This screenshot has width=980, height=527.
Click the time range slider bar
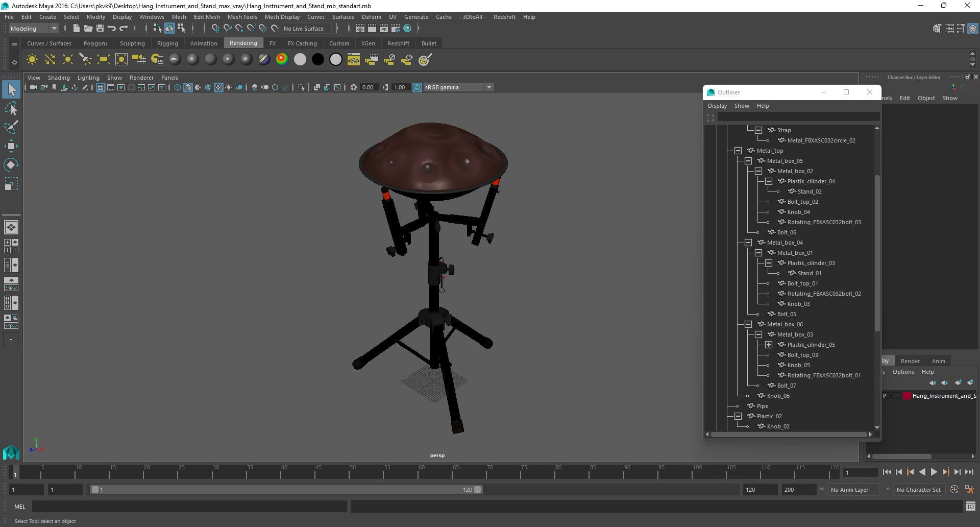pyautogui.click(x=286, y=490)
